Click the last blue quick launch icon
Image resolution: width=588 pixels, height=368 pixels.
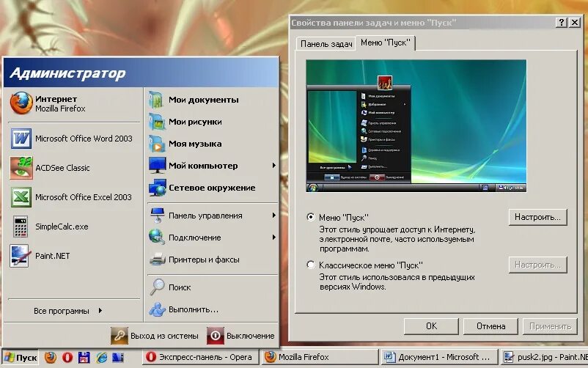coord(118,357)
